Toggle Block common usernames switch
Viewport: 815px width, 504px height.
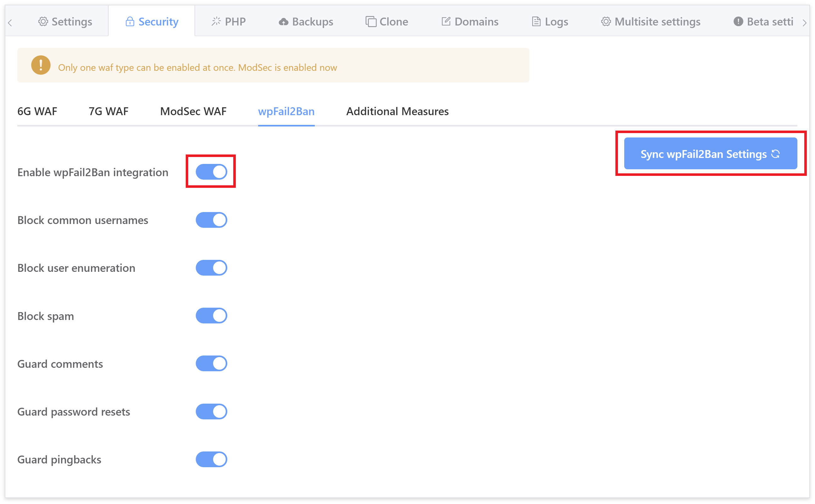click(212, 220)
